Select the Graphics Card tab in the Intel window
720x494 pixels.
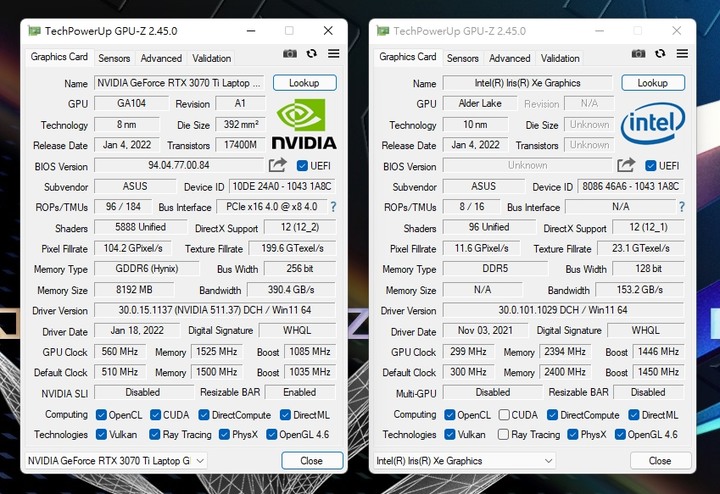tap(408, 57)
